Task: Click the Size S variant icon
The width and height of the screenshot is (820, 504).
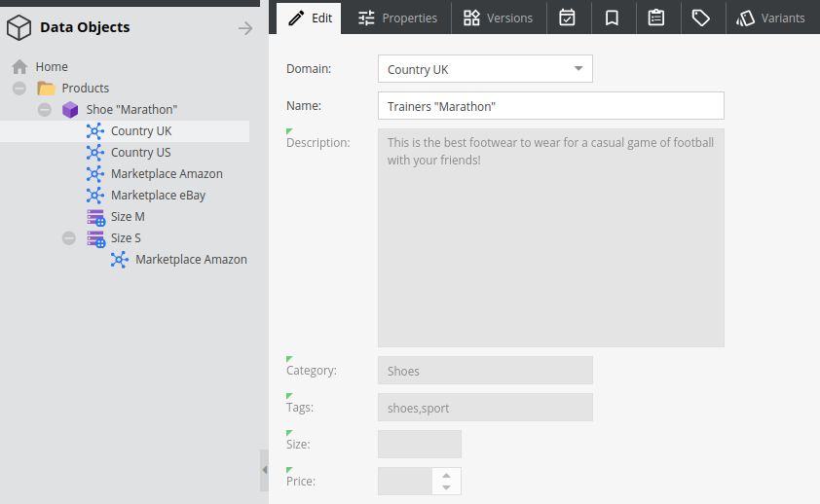Action: coord(95,238)
